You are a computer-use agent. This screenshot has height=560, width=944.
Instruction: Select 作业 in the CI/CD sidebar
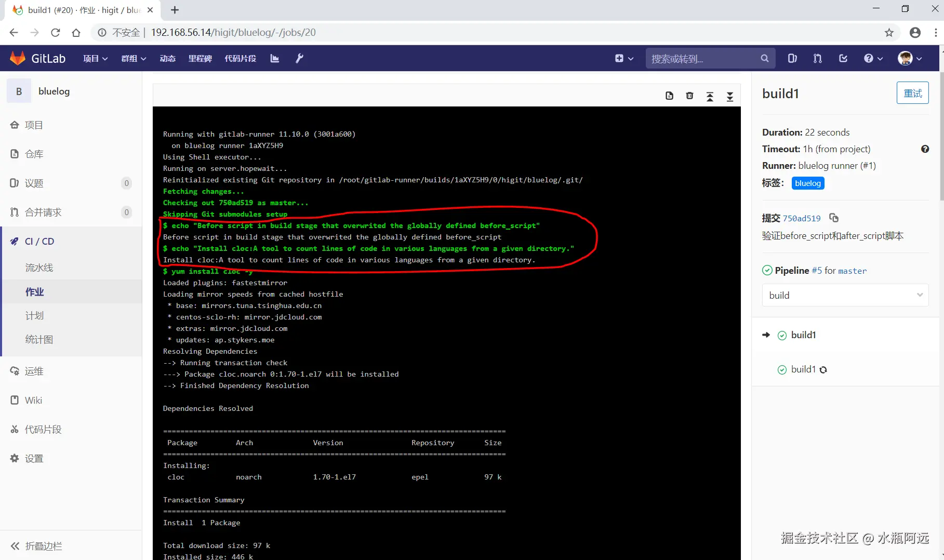click(35, 291)
